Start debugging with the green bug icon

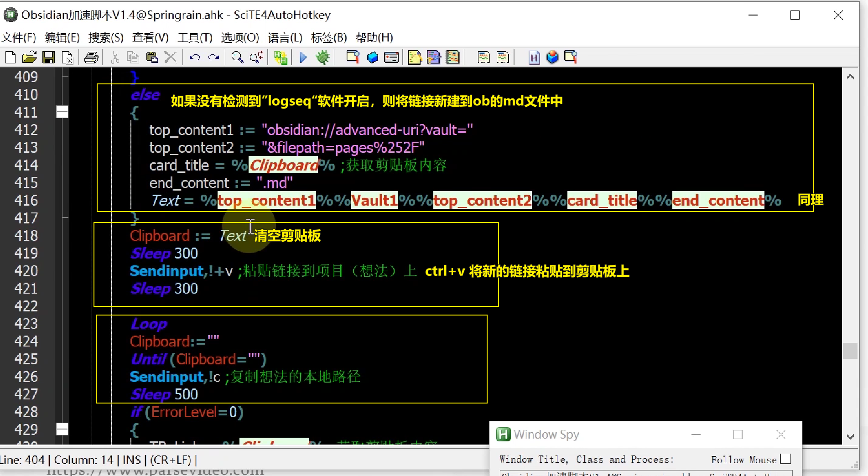tap(323, 57)
